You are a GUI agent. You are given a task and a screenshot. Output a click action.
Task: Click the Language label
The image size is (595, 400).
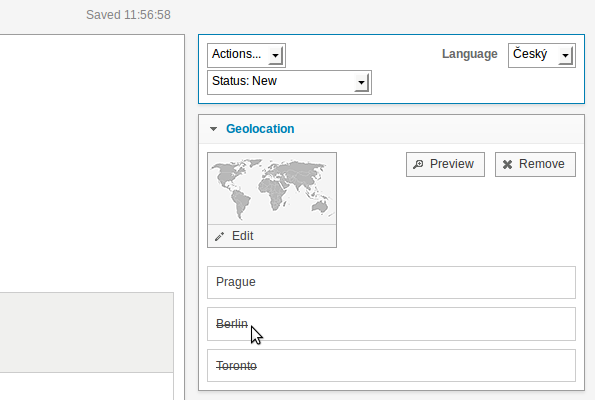point(469,54)
